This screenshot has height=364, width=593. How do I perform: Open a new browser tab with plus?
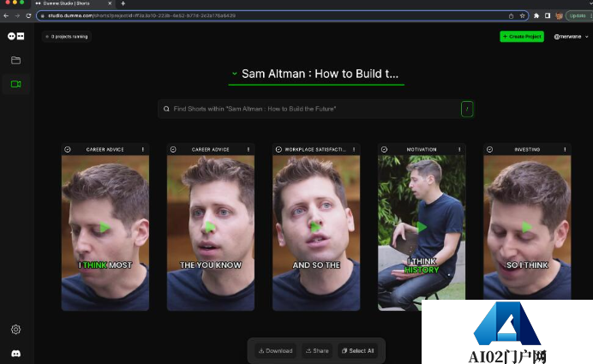(123, 3)
